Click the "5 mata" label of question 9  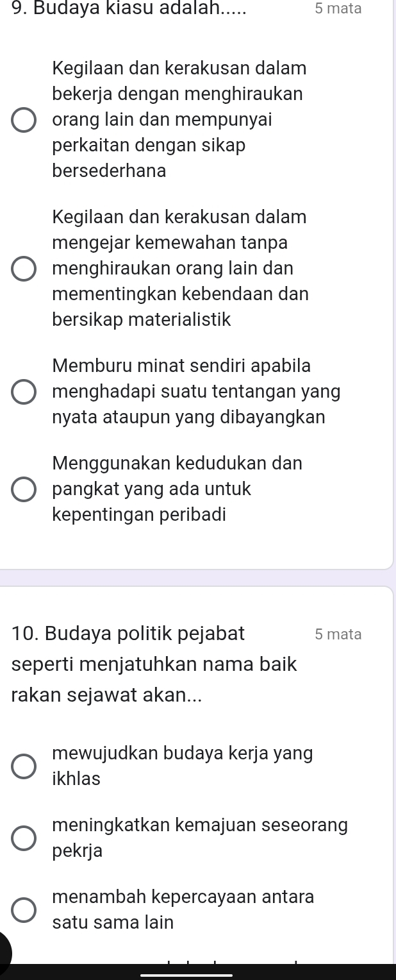click(x=338, y=8)
